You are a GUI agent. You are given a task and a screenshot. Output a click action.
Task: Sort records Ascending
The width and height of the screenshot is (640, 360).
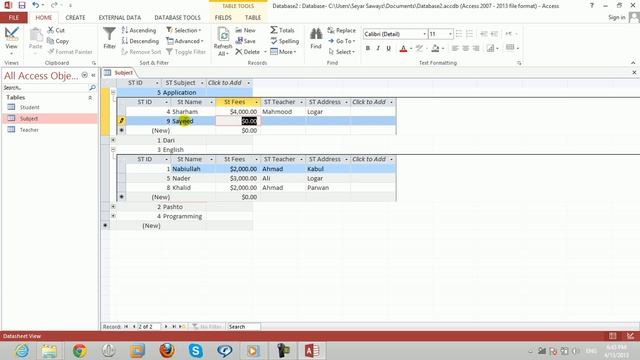coord(139,30)
